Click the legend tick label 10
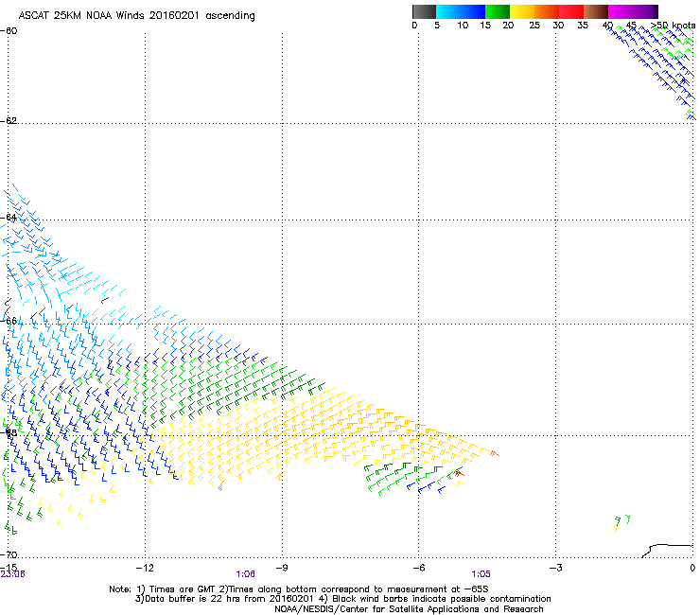This screenshot has width=700, height=615. click(x=463, y=26)
